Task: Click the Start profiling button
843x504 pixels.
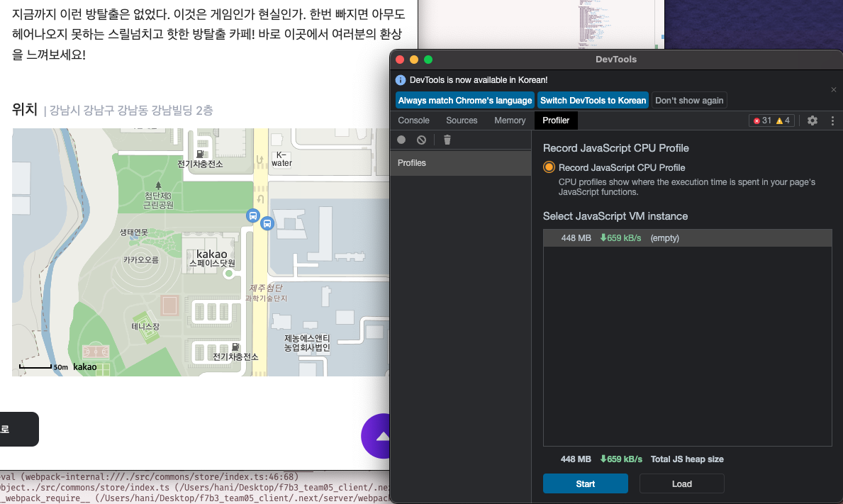Action: click(586, 483)
